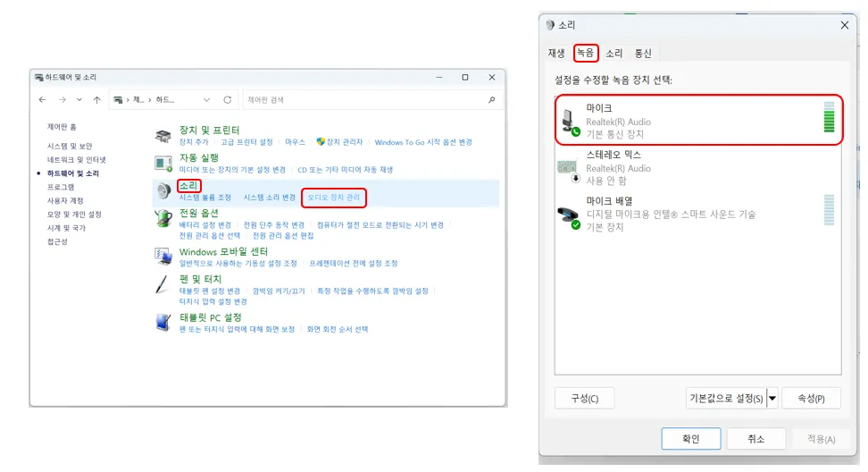
Task: Click the 소리 speaker icon
Action: (163, 191)
